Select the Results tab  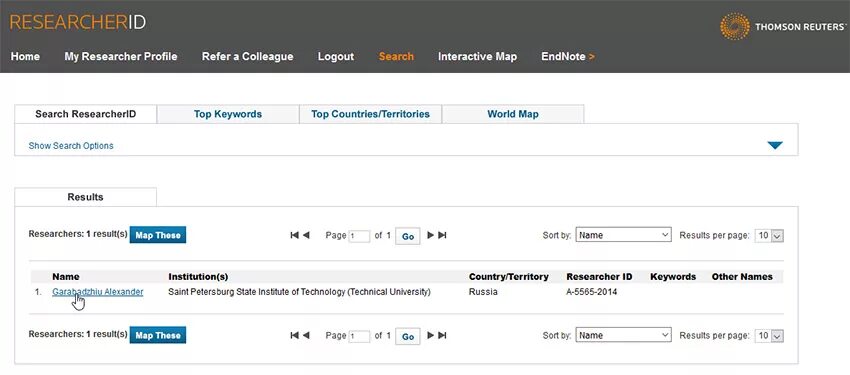[x=86, y=197]
